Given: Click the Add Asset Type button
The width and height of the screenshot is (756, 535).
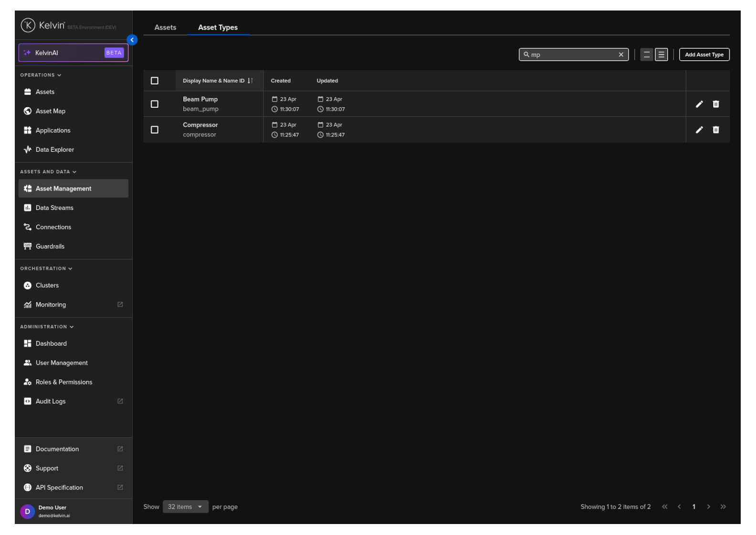Looking at the screenshot, I should pos(704,55).
